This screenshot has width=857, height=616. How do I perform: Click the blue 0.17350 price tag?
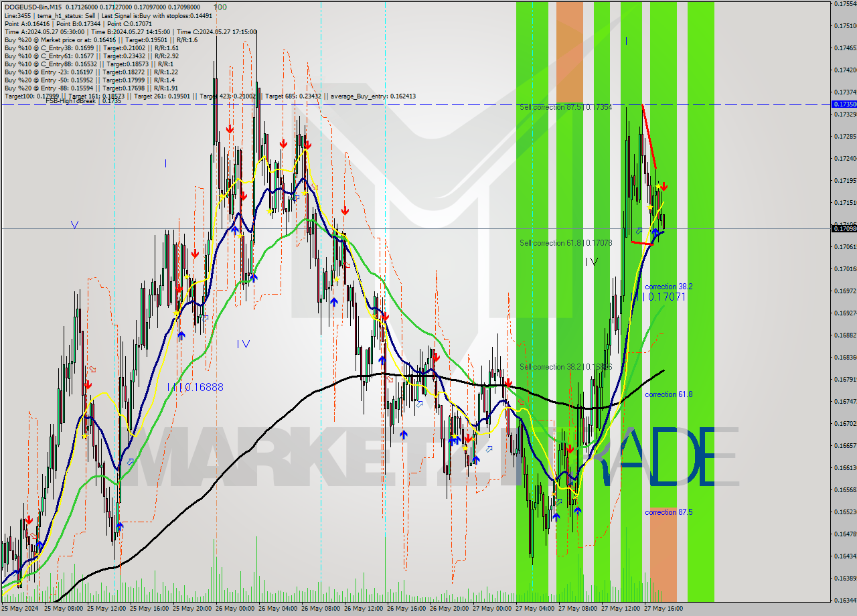pos(843,104)
